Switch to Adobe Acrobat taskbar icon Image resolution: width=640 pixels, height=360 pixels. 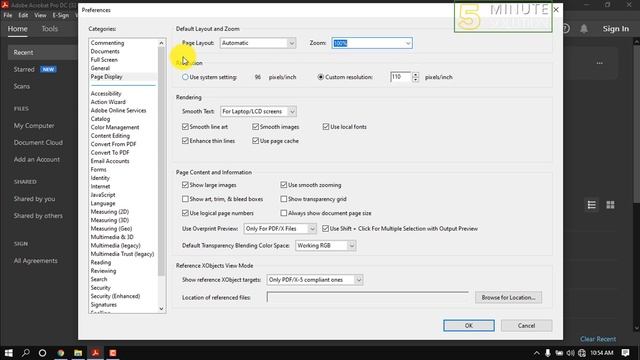click(96, 353)
